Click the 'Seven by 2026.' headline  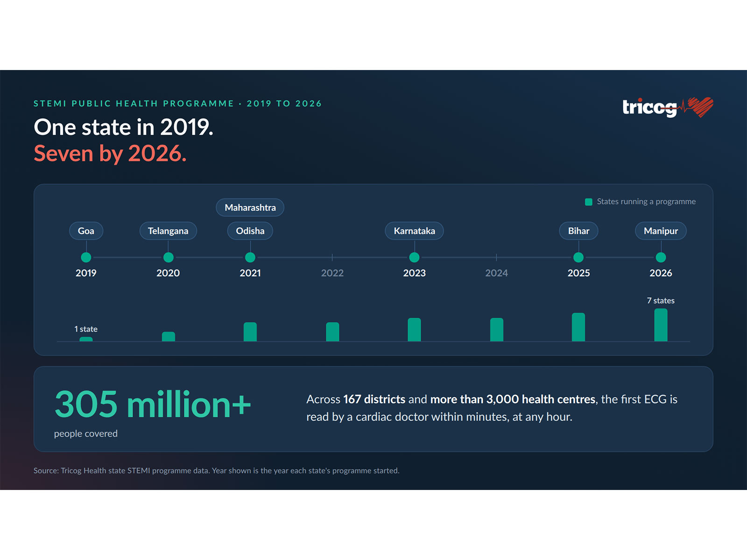110,154
